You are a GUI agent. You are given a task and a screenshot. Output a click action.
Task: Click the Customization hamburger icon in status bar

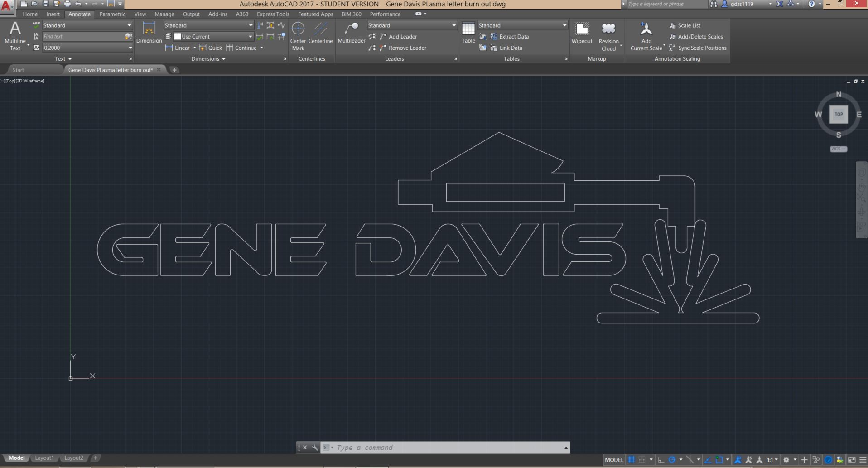pos(863,460)
